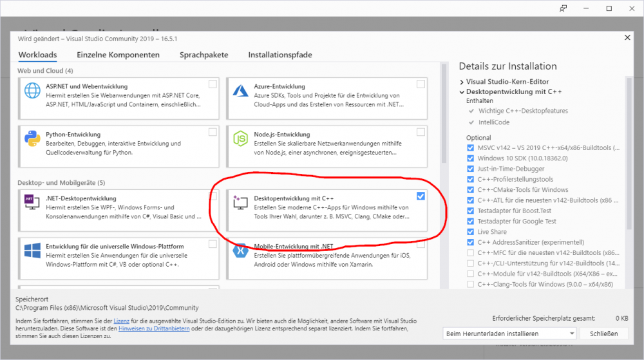The image size is (644, 360).
Task: Select the .NET-Desktopentwicklung workload title
Action: [x=81, y=198]
